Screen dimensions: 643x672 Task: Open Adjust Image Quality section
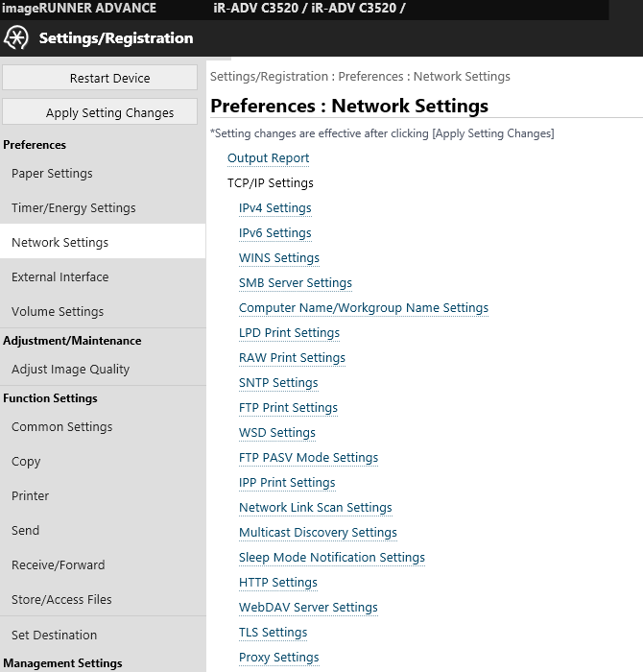[x=70, y=370]
